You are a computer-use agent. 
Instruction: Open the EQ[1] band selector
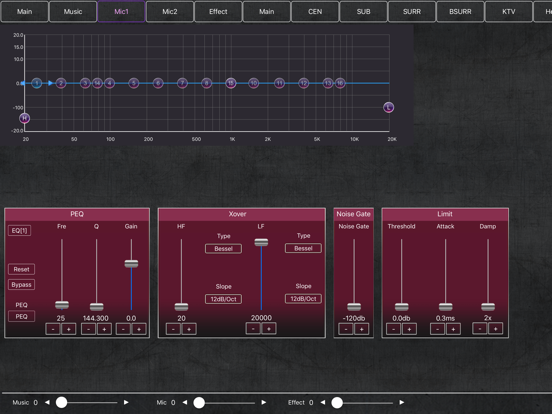tap(19, 231)
